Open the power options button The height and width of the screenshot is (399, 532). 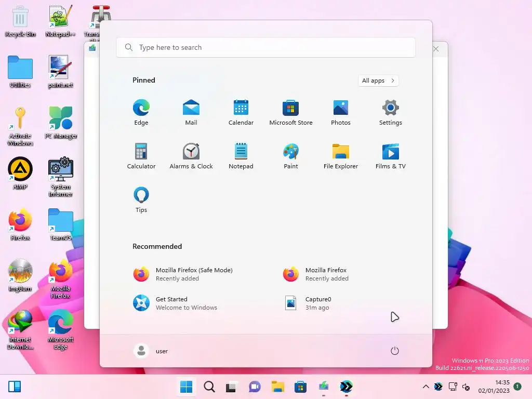tap(395, 351)
